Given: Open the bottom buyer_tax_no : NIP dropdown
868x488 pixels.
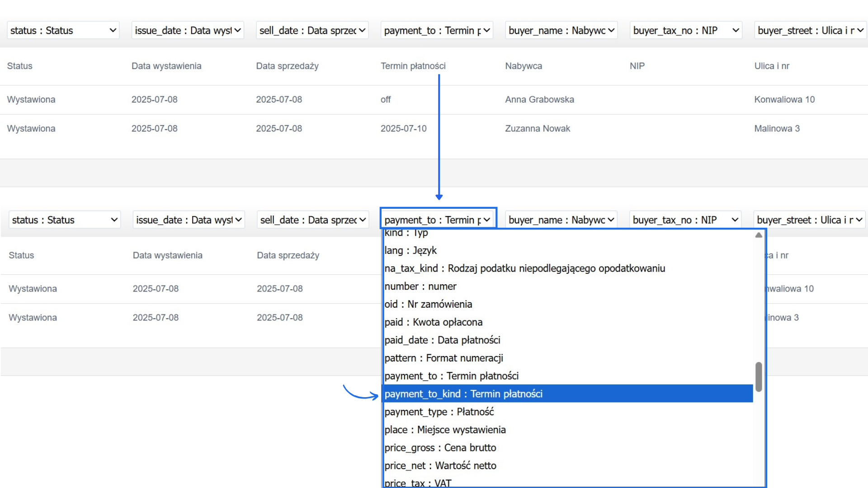Looking at the screenshot, I should click(x=685, y=220).
